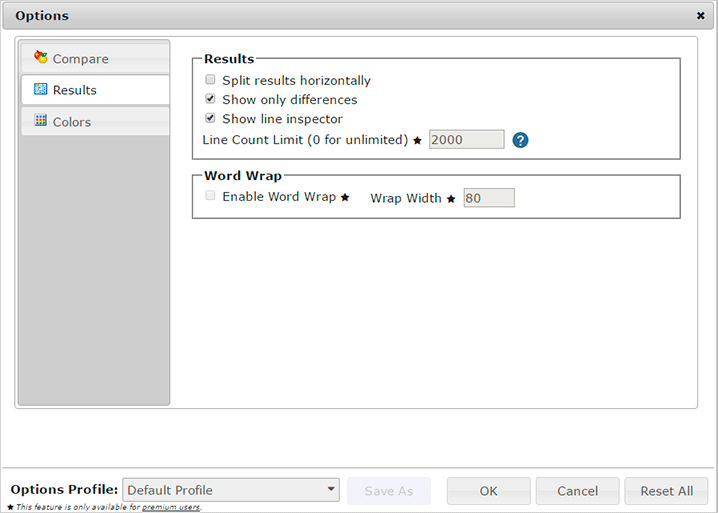
Task: Click the Reset All button
Action: [x=666, y=491]
